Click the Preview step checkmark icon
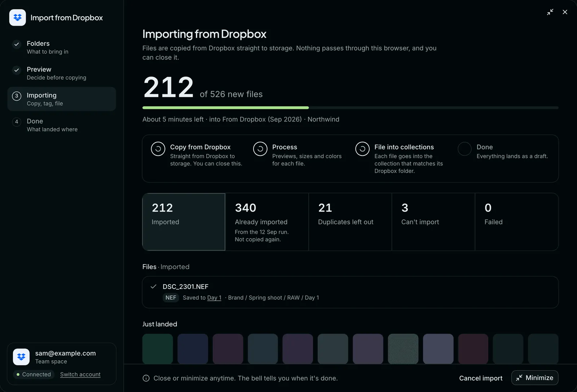577x392 pixels. pyautogui.click(x=17, y=70)
